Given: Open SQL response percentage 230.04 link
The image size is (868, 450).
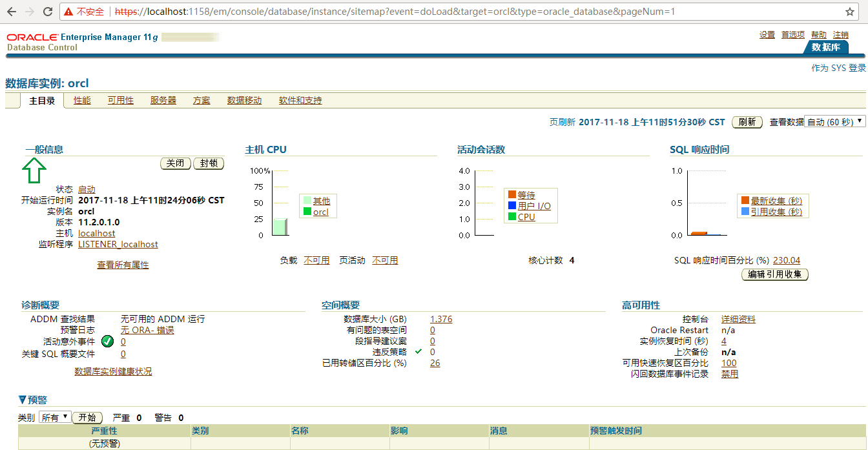Looking at the screenshot, I should click(x=787, y=260).
